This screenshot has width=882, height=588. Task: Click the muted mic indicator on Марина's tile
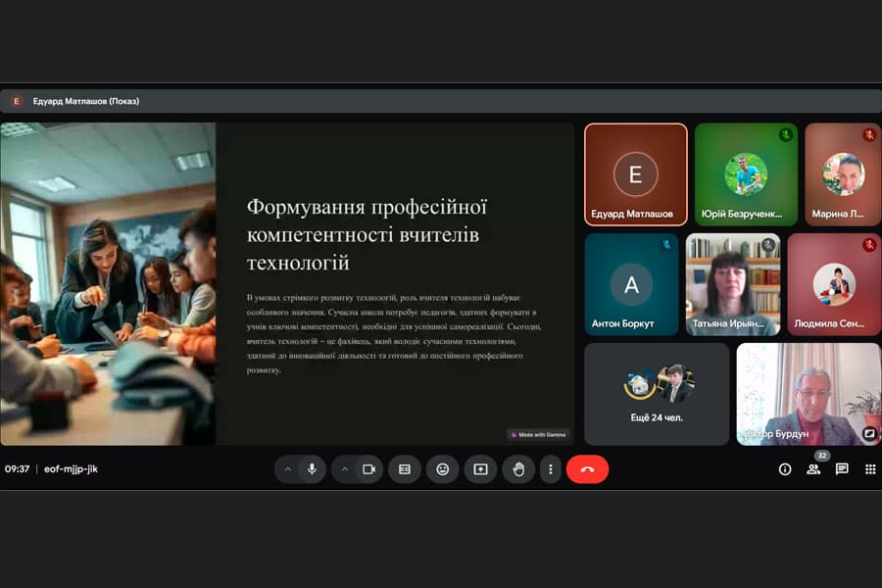(x=867, y=133)
